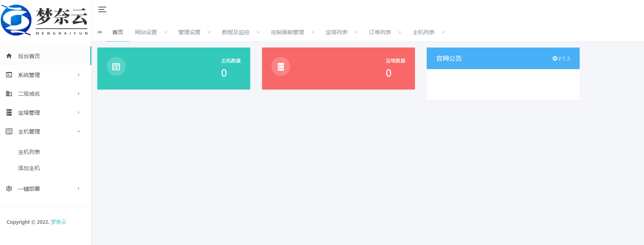Select the 宝塔列表 tab
This screenshot has height=245, width=644.
pyautogui.click(x=337, y=32)
